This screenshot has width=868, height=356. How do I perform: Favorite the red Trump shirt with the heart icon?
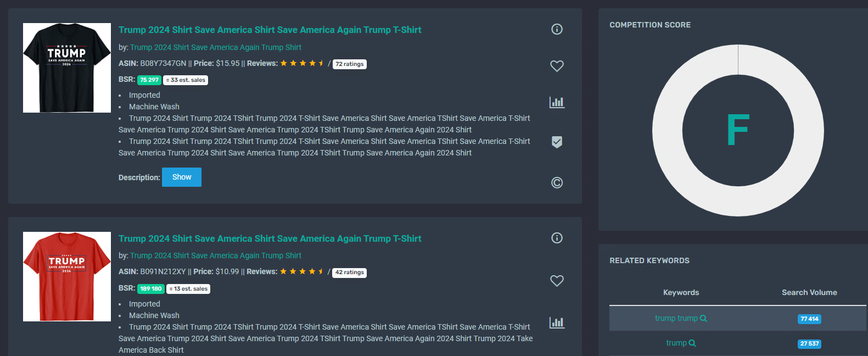557,281
